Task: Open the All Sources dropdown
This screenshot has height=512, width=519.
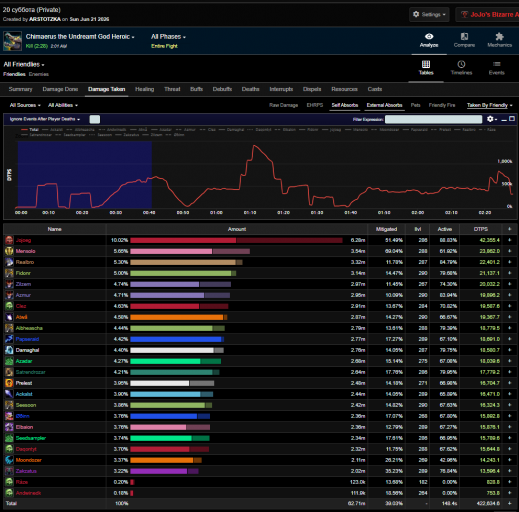Action: pyautogui.click(x=25, y=105)
